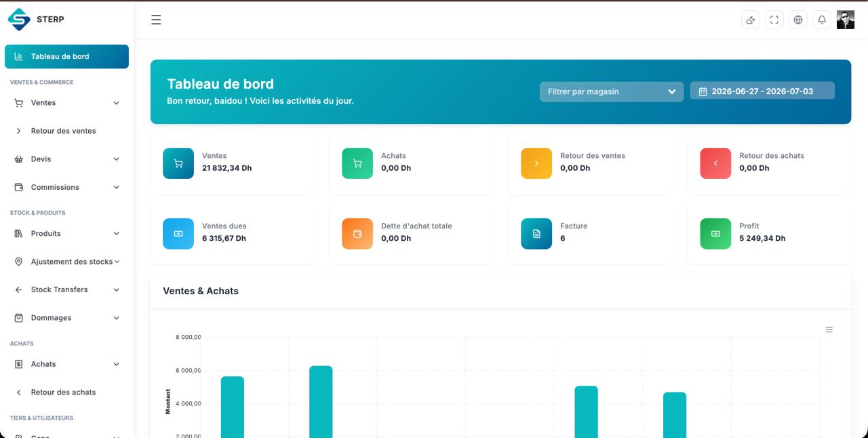Click the STERP logo icon
The height and width of the screenshot is (438, 868).
(19, 19)
